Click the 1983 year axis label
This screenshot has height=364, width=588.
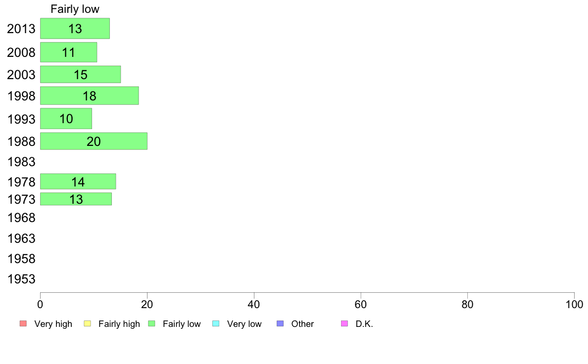(x=21, y=162)
